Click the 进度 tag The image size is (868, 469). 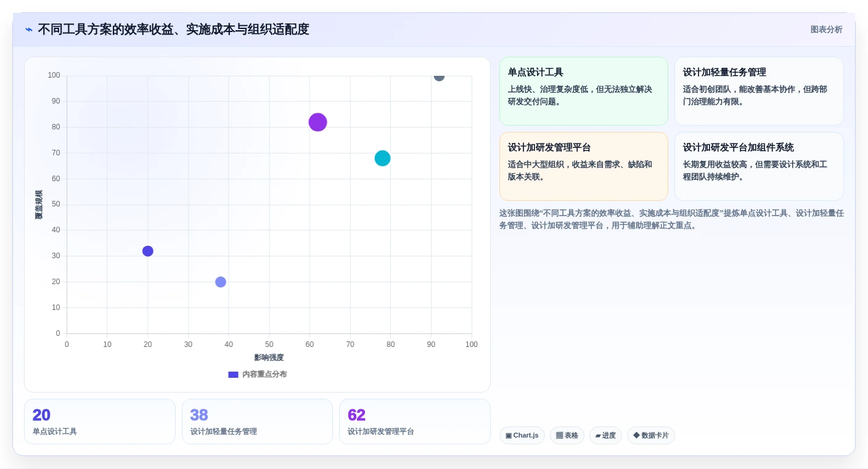(x=605, y=436)
